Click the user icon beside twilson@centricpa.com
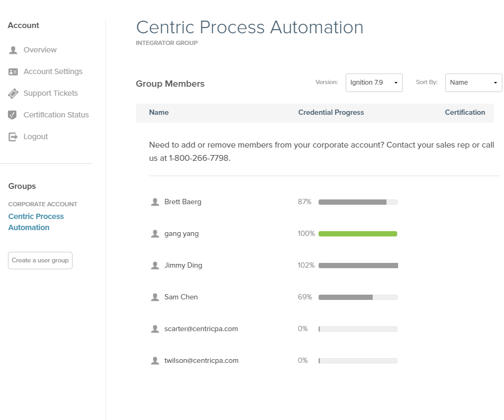504x420 pixels. pos(155,361)
